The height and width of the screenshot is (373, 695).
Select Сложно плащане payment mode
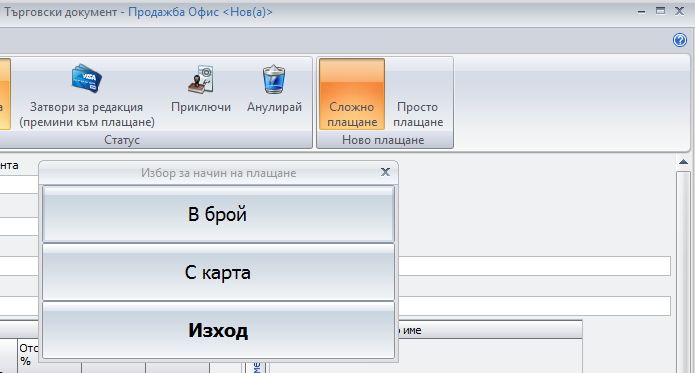tap(352, 94)
